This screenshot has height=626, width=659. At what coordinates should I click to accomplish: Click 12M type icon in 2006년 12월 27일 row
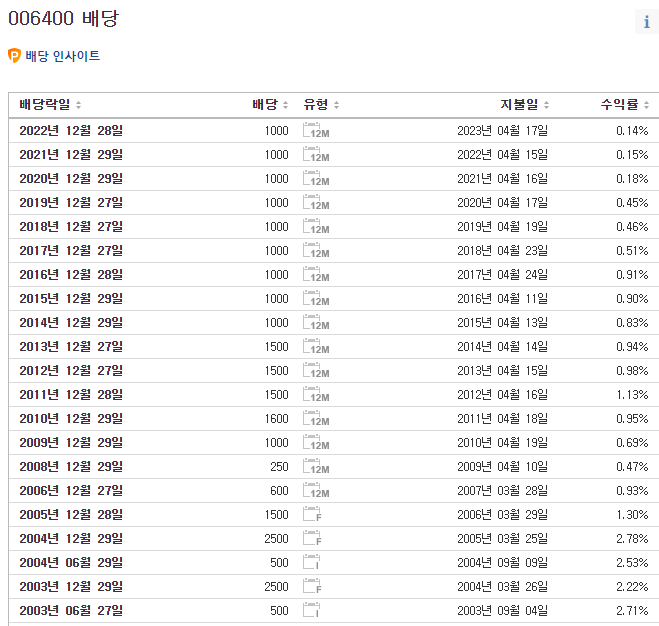coord(316,490)
